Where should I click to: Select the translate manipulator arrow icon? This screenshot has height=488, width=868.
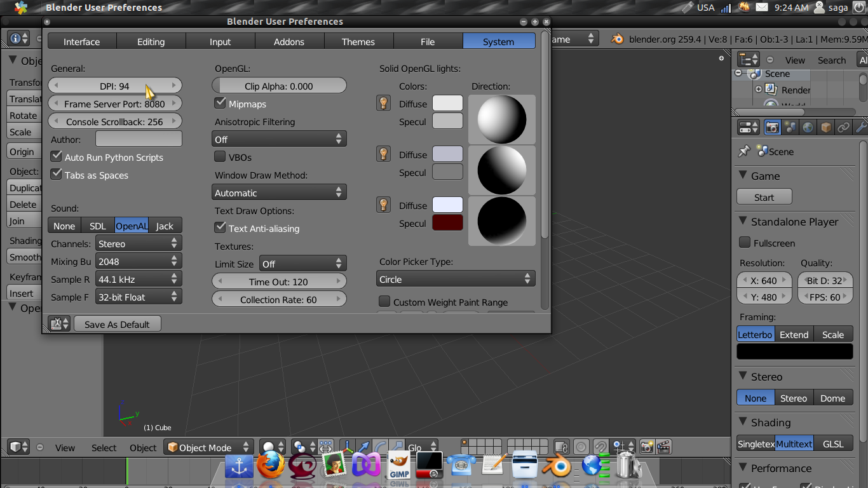point(363,447)
